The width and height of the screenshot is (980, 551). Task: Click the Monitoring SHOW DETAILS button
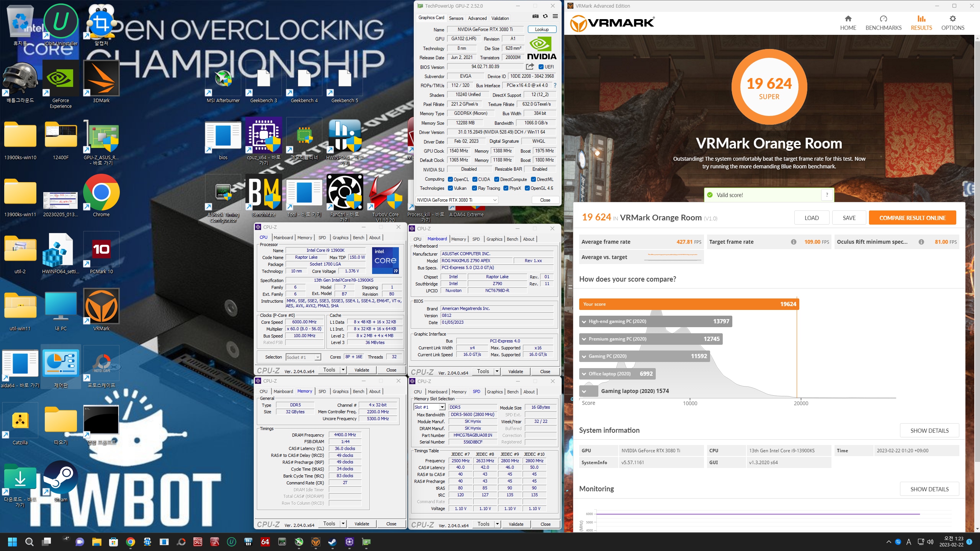(x=929, y=489)
